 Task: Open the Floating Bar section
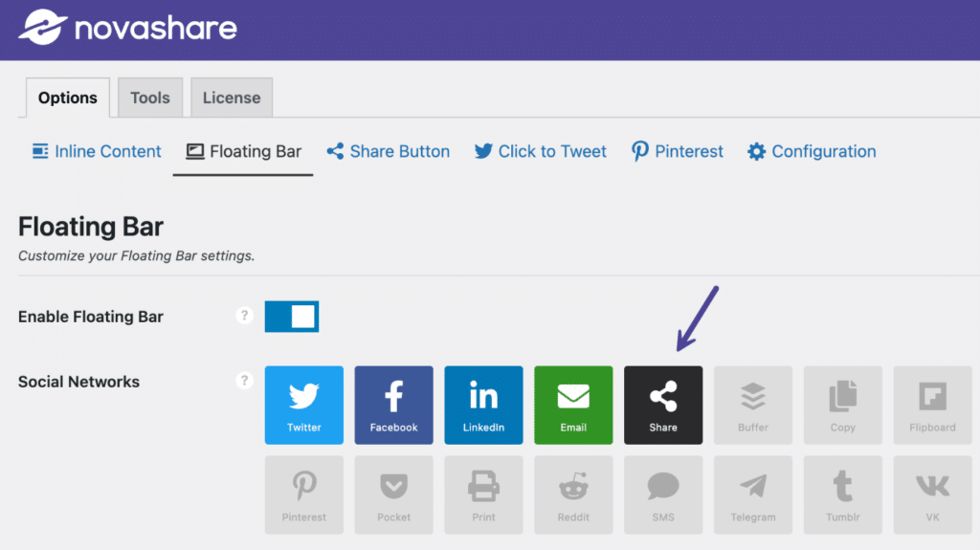coord(244,151)
